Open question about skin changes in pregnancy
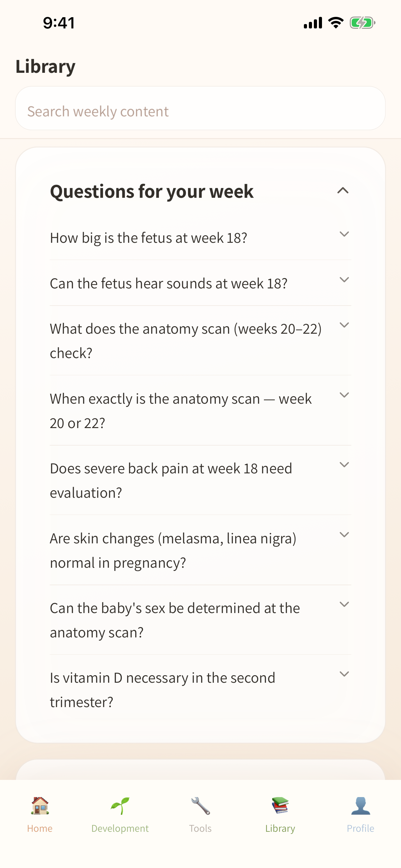 (x=173, y=550)
